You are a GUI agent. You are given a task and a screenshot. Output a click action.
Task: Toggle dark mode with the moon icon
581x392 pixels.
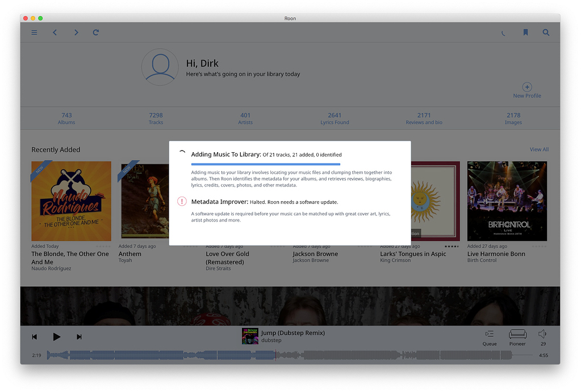point(503,33)
